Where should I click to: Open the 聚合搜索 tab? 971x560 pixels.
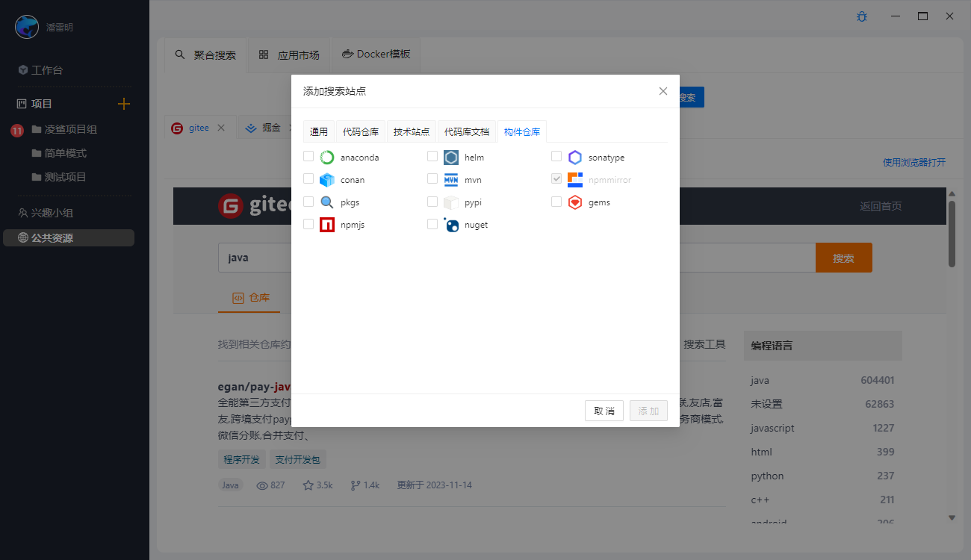pyautogui.click(x=205, y=55)
